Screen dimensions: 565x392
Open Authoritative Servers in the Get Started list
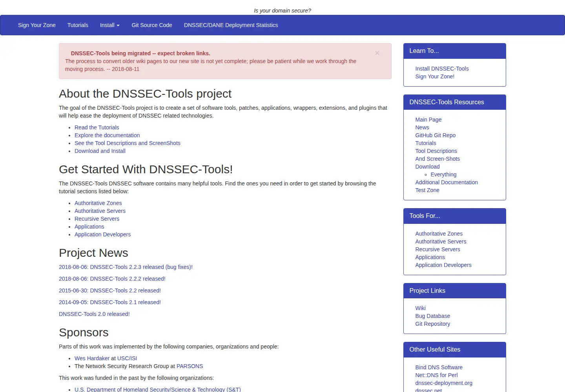point(100,211)
